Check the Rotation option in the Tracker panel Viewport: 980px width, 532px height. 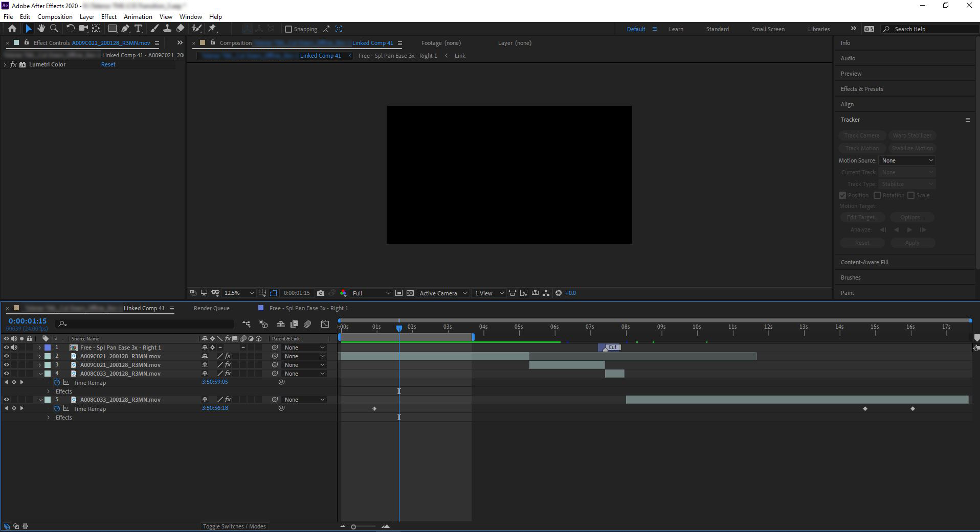[877, 195]
